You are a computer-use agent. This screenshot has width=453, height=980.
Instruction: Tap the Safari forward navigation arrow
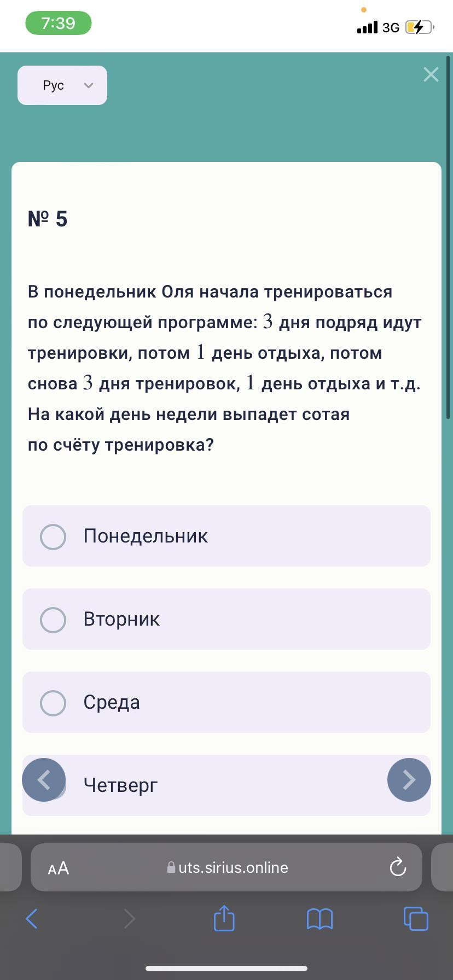click(129, 919)
